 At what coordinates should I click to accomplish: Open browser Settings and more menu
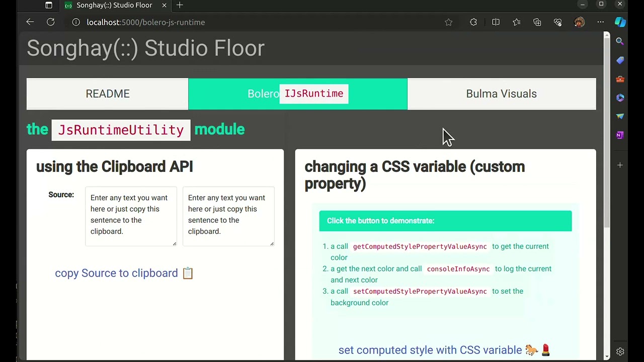pyautogui.click(x=600, y=22)
